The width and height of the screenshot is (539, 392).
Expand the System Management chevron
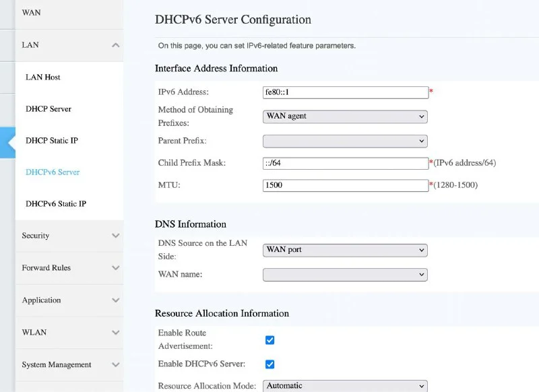point(115,365)
